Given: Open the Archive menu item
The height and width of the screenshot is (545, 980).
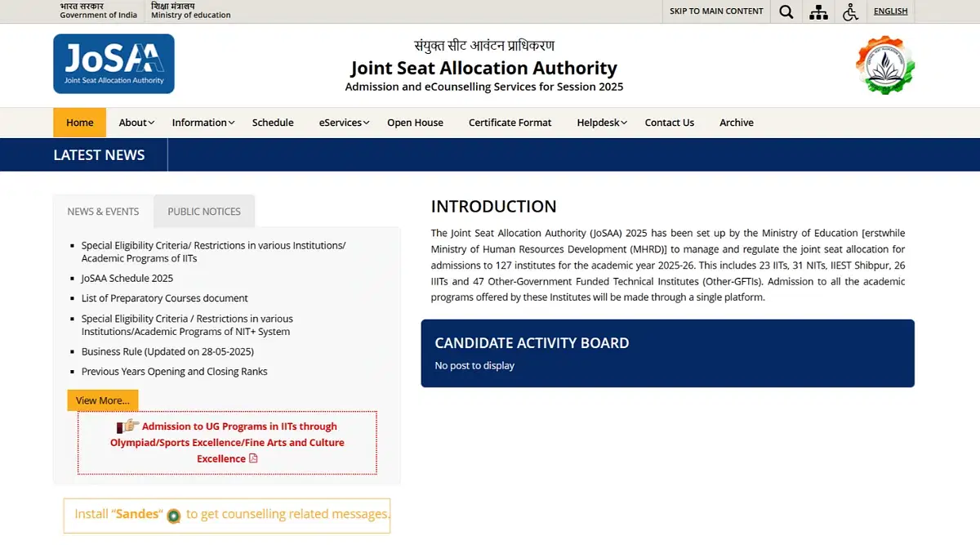Looking at the screenshot, I should click(737, 123).
